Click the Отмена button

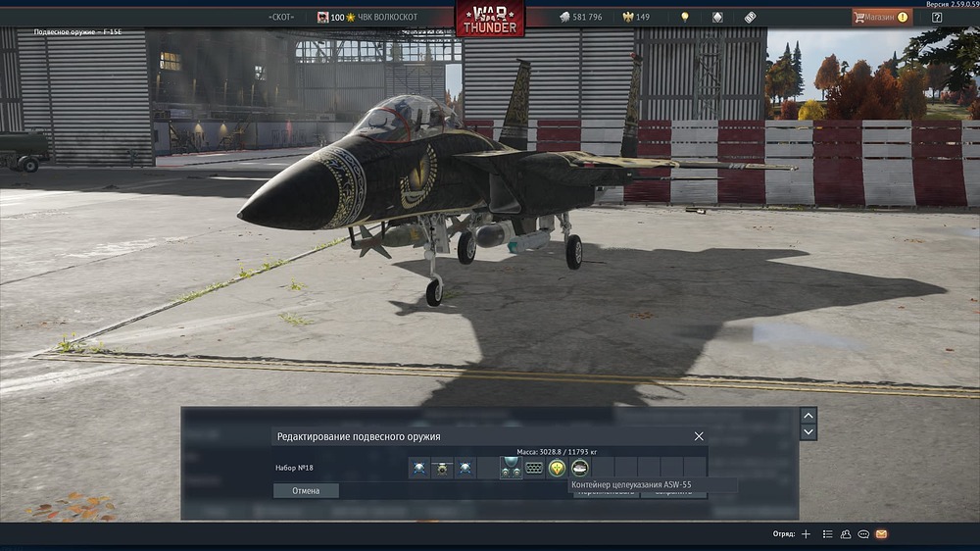click(x=306, y=491)
